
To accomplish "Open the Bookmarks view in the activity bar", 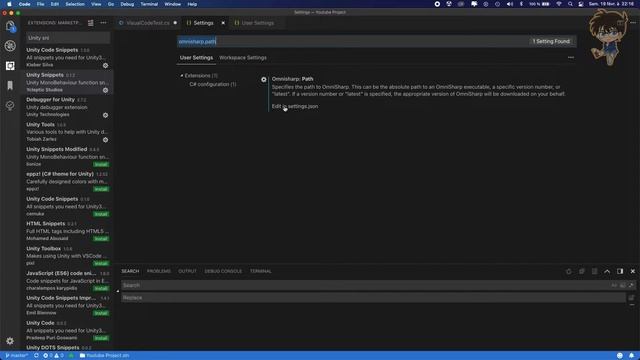I will coord(10,85).
